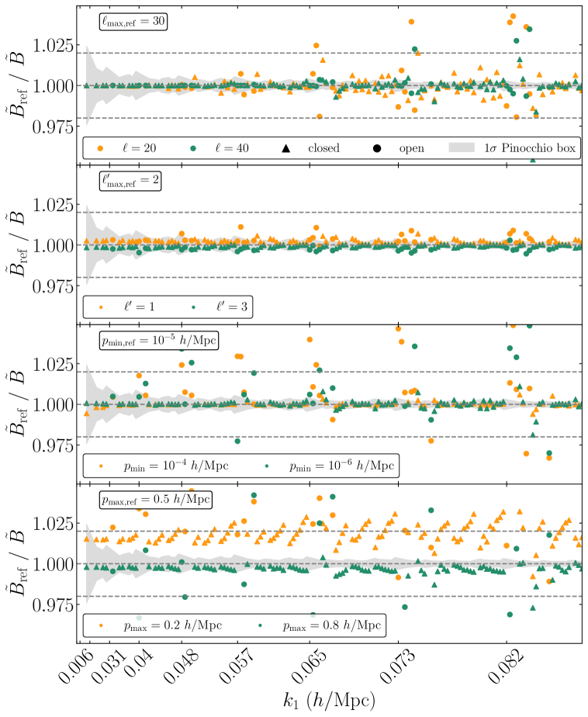Click the green ℓ′ = 3 legend dot
The image size is (588, 717).
pyautogui.click(x=193, y=307)
